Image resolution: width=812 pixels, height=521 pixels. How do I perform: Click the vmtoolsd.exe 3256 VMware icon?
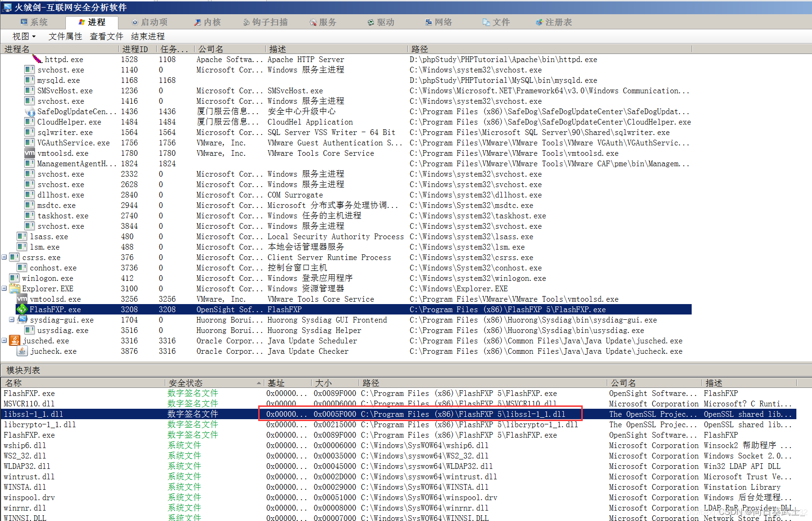tap(22, 299)
